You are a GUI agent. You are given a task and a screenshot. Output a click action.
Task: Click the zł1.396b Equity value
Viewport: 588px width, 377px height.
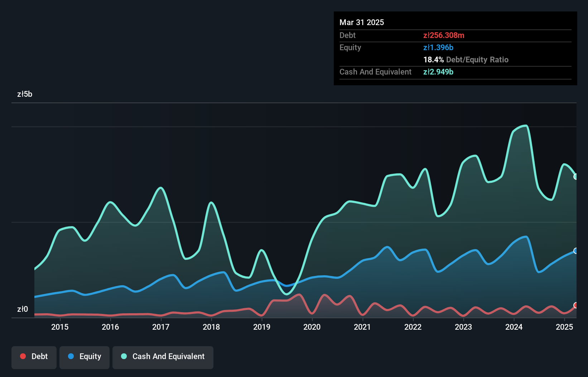point(438,47)
